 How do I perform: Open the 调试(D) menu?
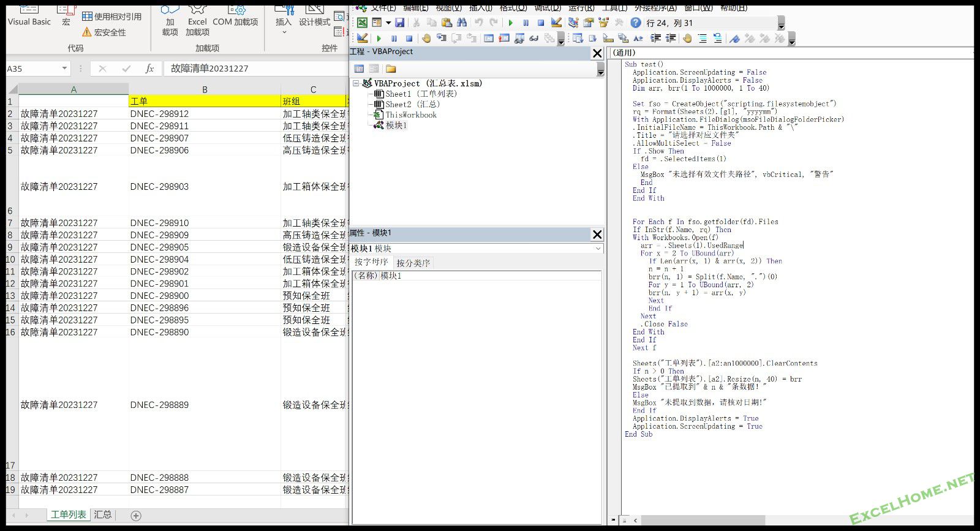(x=548, y=8)
